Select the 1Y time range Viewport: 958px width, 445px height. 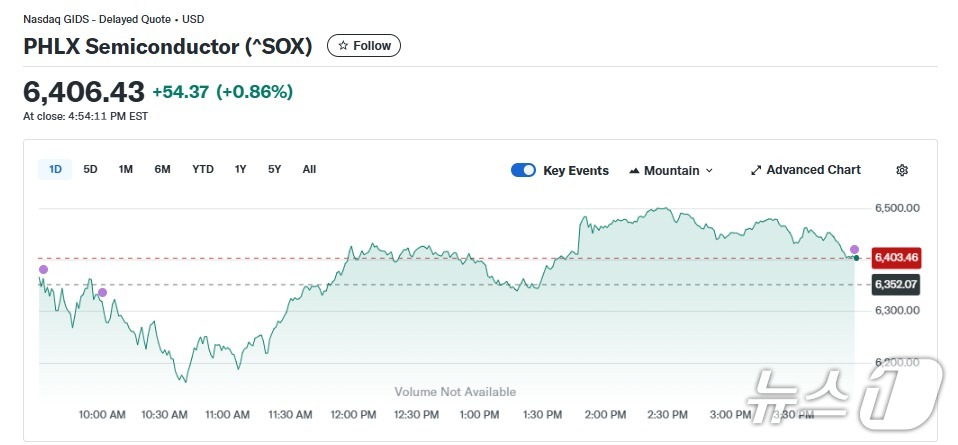tap(241, 169)
